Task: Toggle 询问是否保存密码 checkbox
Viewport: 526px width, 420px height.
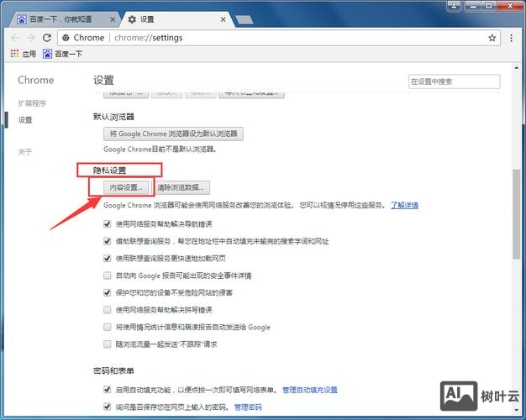Action: 107,407
